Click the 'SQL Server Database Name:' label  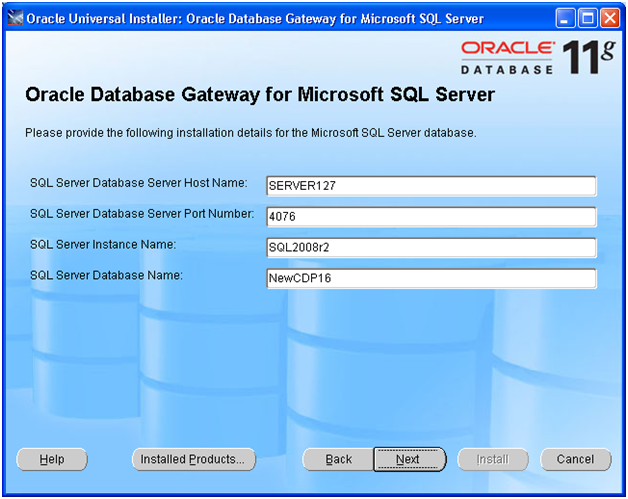[x=106, y=276]
